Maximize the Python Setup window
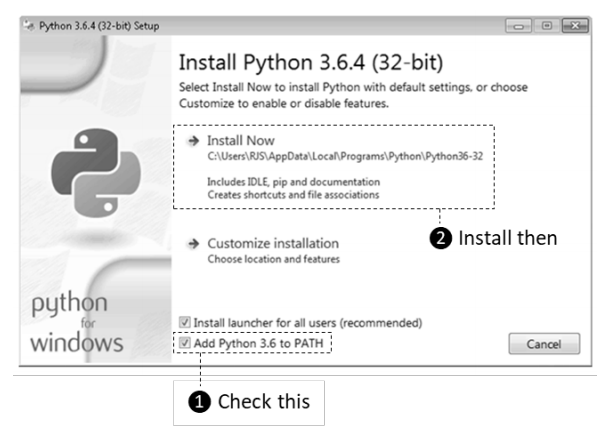 tap(547, 26)
